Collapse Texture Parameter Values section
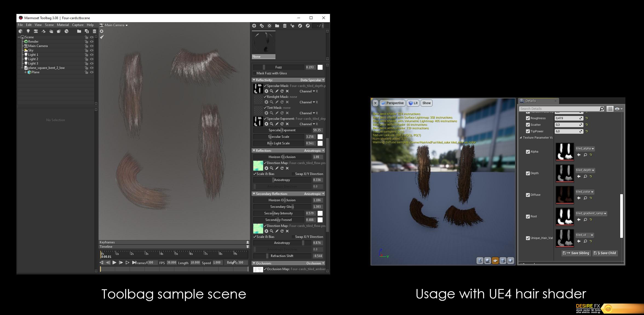Screen dimensions: 644x315 [x=521, y=138]
